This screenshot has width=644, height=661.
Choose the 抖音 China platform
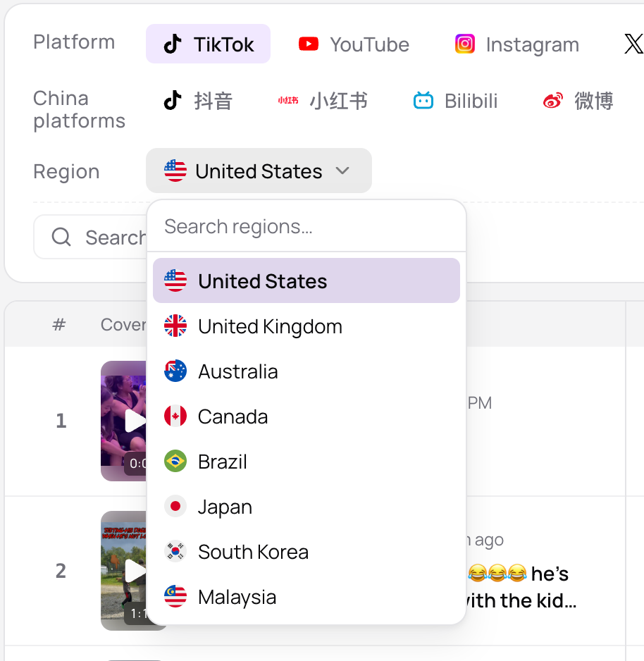pyautogui.click(x=198, y=101)
